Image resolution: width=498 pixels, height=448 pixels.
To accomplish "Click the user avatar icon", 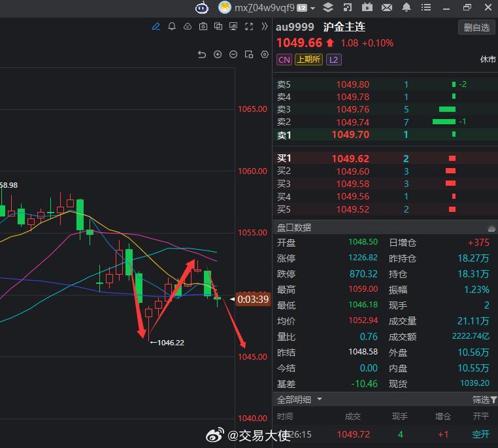I will (x=225, y=7).
